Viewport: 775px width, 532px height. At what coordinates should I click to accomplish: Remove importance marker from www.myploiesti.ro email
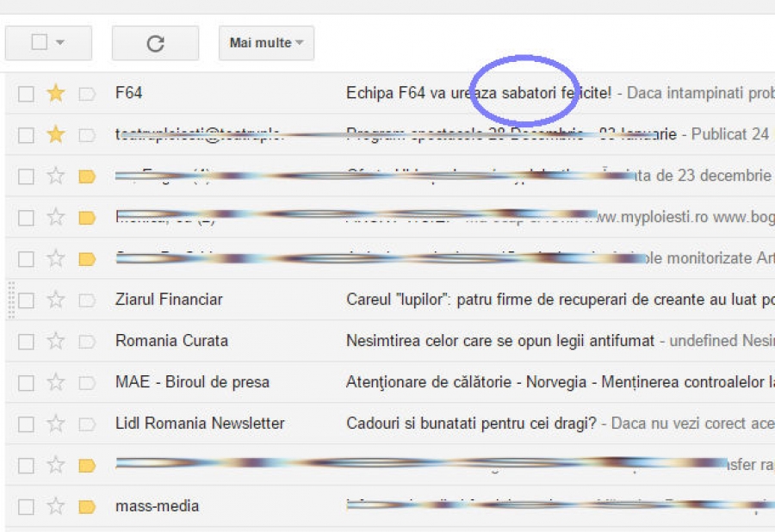87,218
